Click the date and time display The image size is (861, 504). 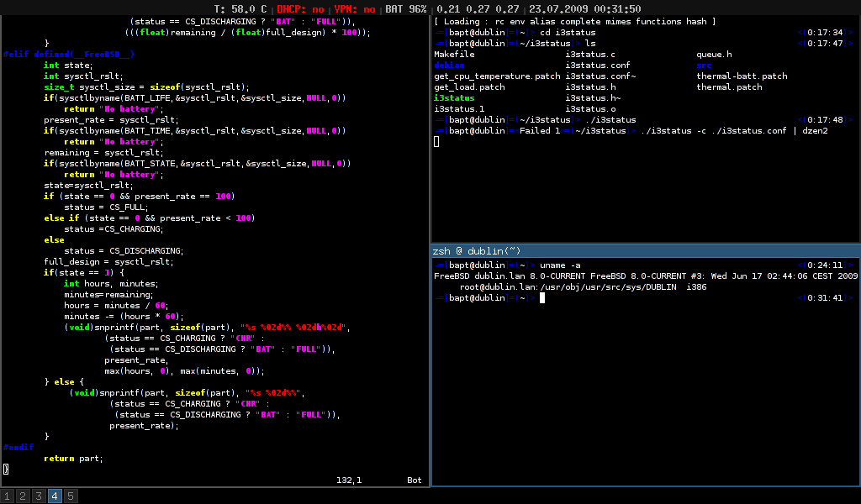pyautogui.click(x=585, y=8)
